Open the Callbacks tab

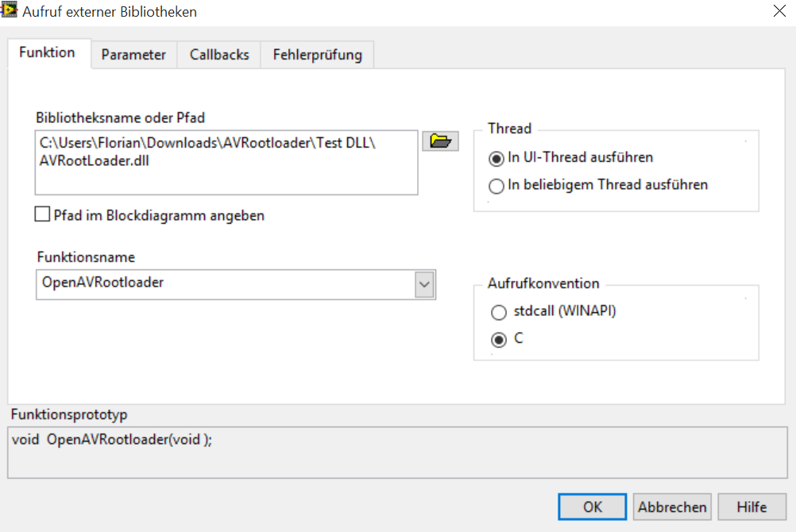[x=219, y=55]
